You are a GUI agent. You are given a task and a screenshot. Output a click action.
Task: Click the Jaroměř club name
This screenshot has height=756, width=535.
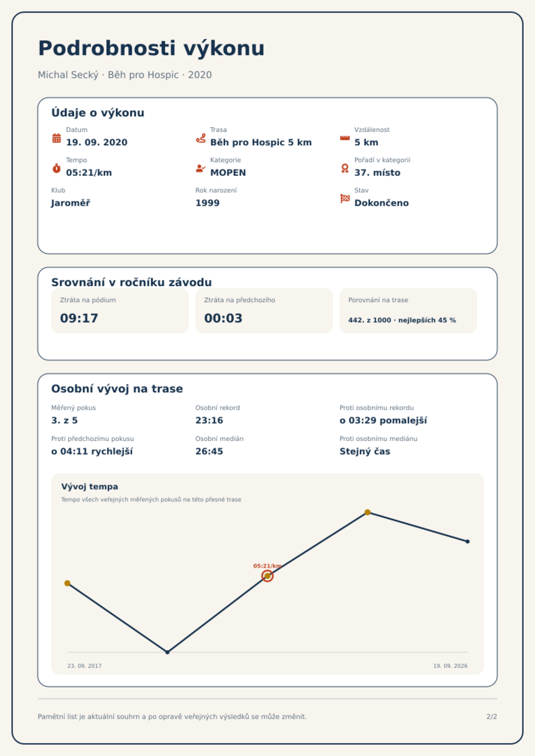click(70, 203)
